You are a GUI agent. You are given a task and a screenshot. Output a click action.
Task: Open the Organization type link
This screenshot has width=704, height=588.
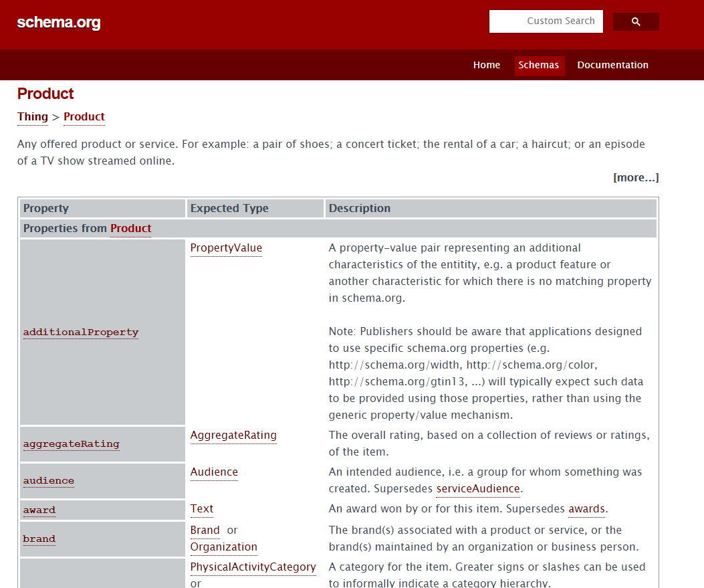coord(224,547)
